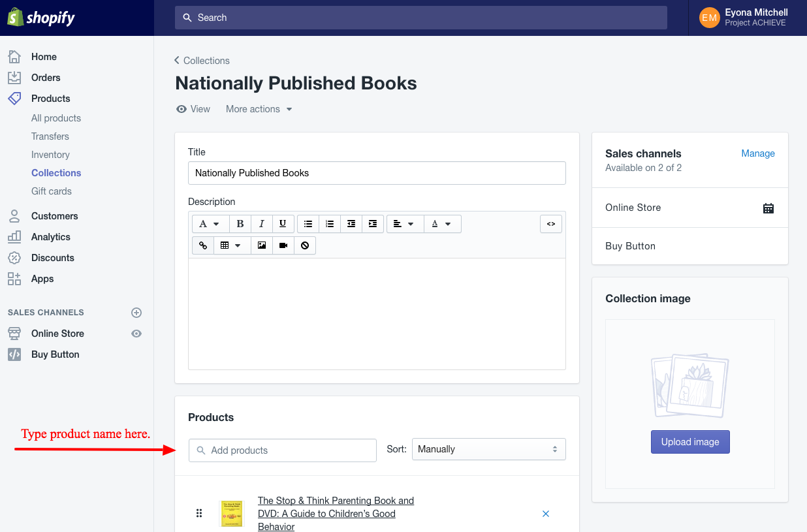The width and height of the screenshot is (807, 532).
Task: Open the insert table dropdown
Action: [232, 245]
